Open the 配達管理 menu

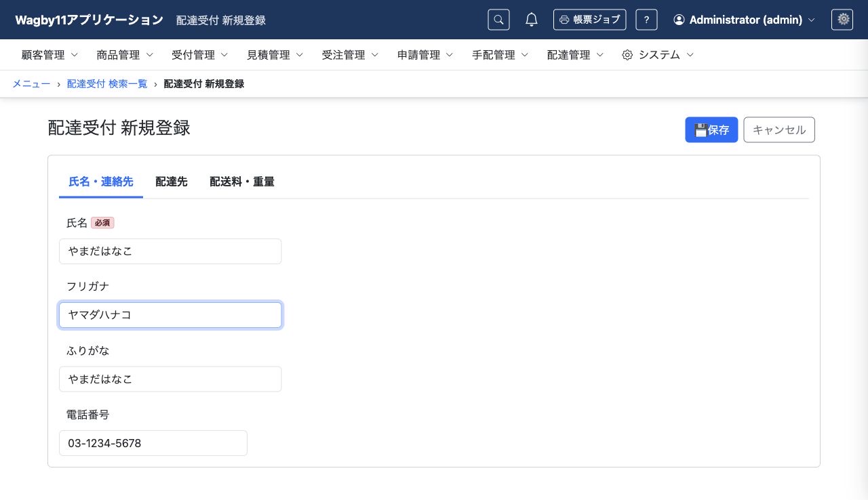(x=576, y=55)
